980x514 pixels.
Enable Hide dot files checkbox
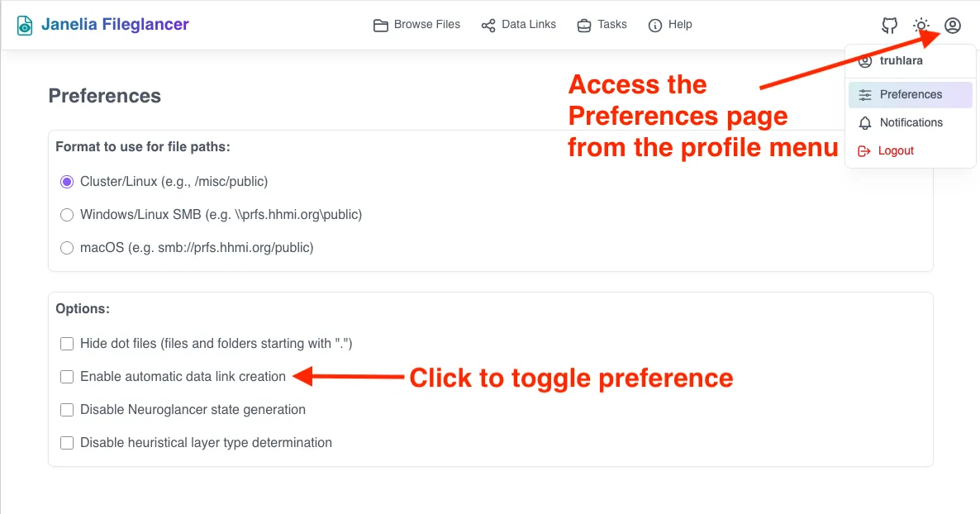(67, 344)
